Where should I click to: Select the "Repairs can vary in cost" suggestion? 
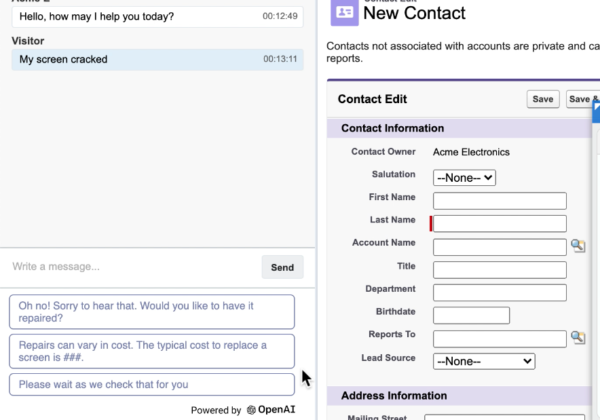tap(152, 351)
